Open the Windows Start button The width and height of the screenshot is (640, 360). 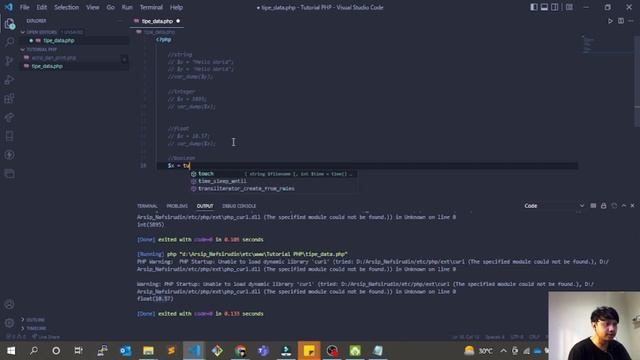pyautogui.click(x=11, y=351)
